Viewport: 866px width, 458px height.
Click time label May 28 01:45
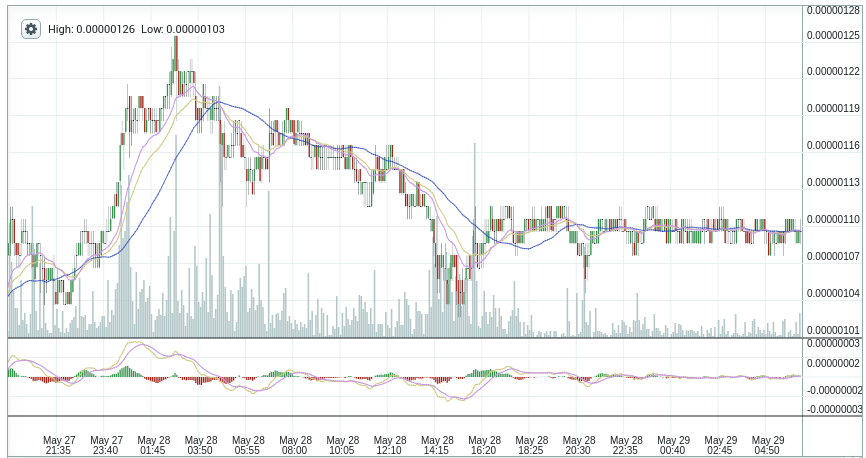coord(154,445)
